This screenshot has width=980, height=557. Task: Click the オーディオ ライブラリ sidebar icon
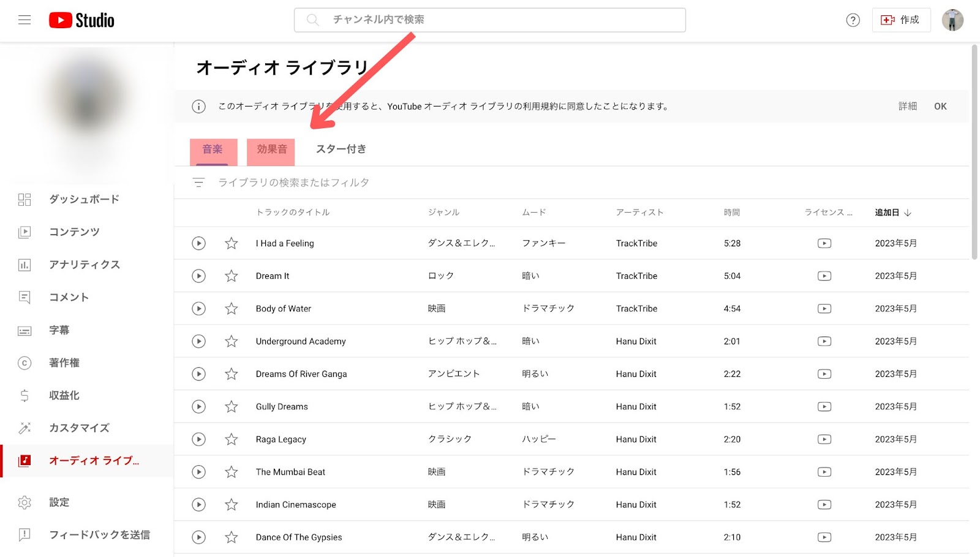click(x=24, y=461)
